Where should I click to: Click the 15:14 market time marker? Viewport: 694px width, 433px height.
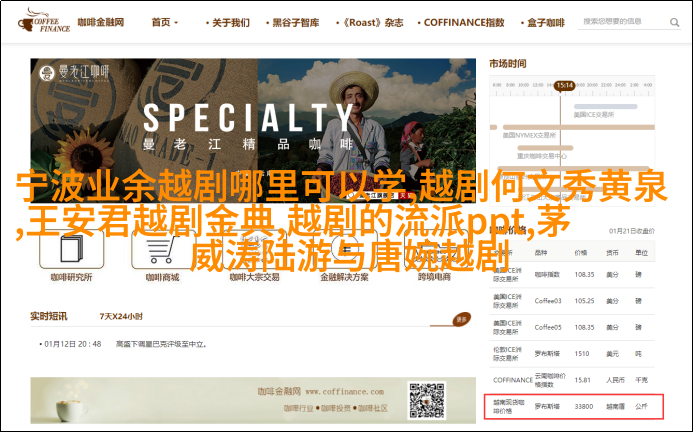tap(565, 85)
